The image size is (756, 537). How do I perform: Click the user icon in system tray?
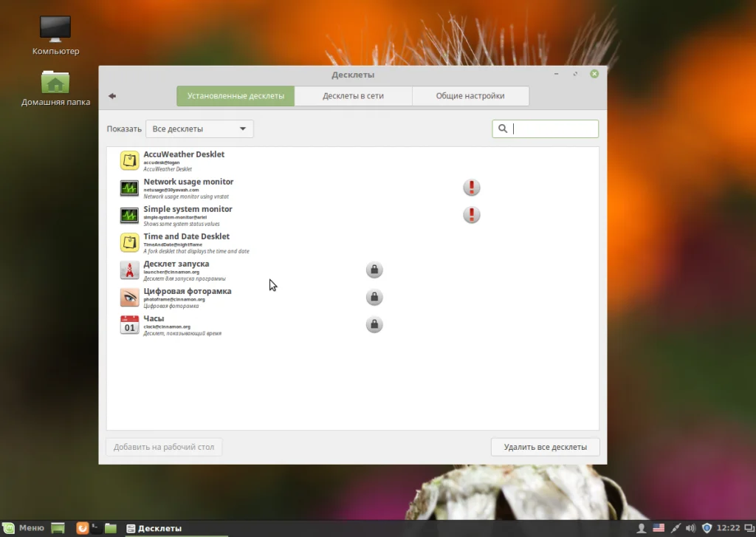642,528
